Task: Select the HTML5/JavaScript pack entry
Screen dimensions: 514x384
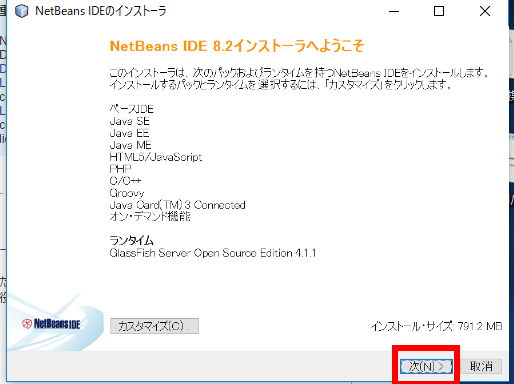Action: click(156, 157)
